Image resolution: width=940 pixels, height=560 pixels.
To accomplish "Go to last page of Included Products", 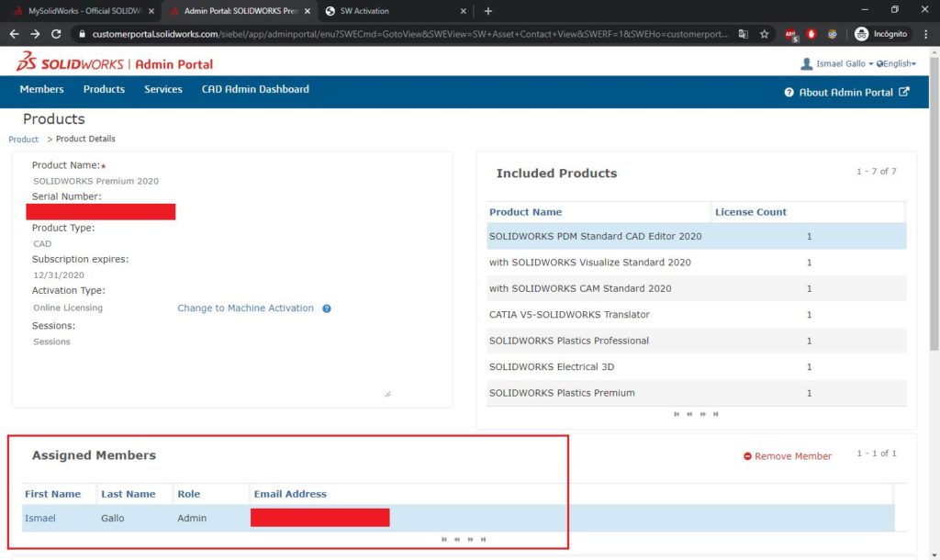I will pyautogui.click(x=716, y=414).
